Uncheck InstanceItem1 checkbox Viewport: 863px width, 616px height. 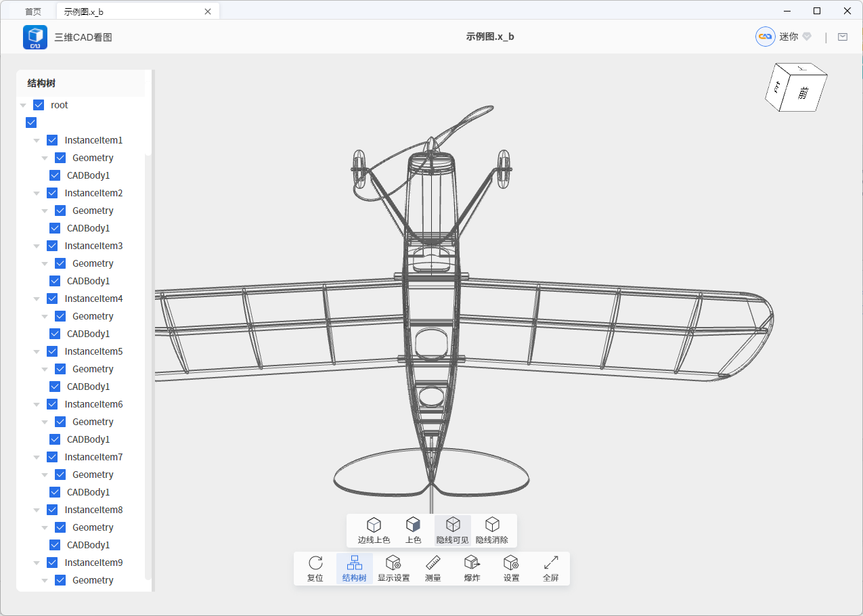[52, 140]
